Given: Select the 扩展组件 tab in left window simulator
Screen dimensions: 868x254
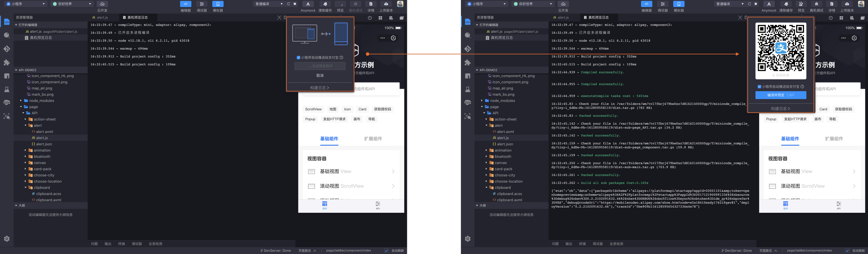Looking at the screenshot, I should tap(373, 139).
